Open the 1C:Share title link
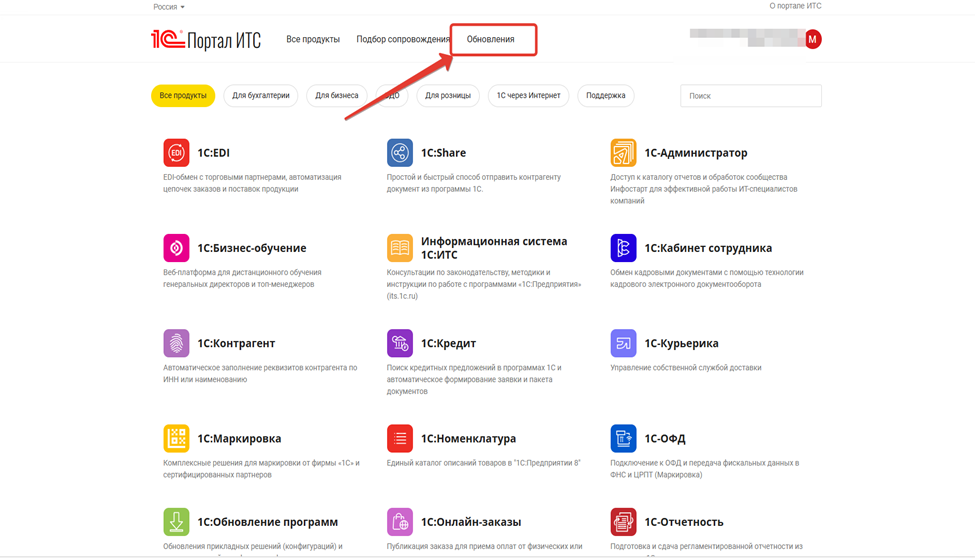 click(443, 153)
